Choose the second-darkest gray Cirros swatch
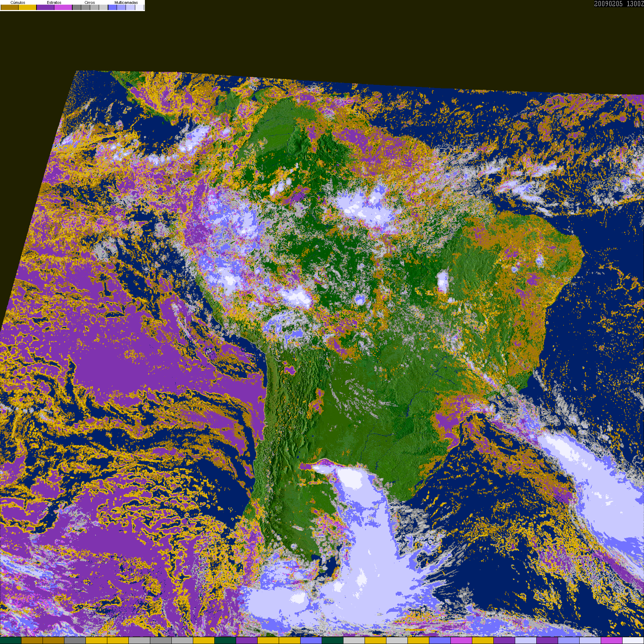This screenshot has height=644, width=644. point(86,7)
